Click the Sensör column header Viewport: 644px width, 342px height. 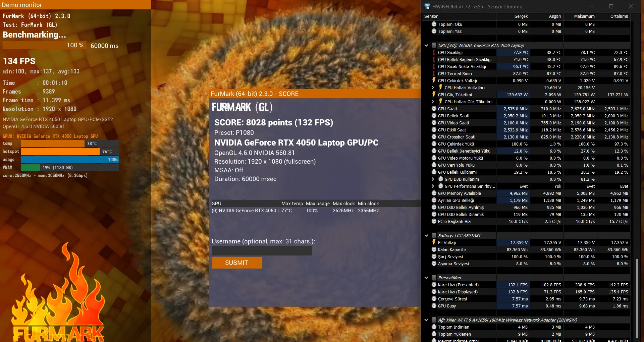(x=459, y=16)
